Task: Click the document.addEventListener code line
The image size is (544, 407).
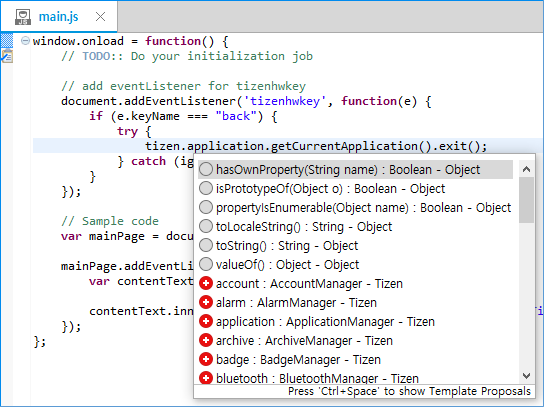Action: pyautogui.click(x=246, y=101)
